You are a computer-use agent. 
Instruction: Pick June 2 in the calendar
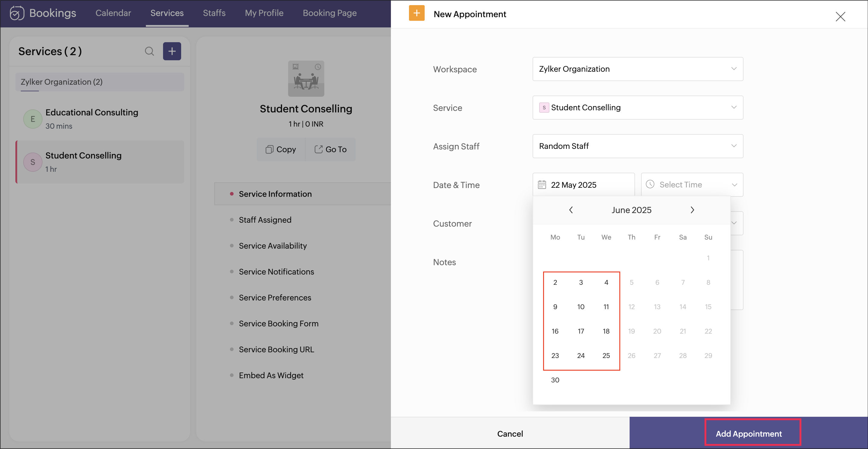coord(555,283)
